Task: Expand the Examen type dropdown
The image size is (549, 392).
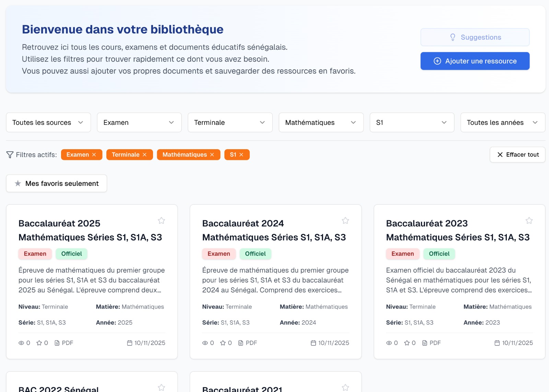Action: [139, 122]
